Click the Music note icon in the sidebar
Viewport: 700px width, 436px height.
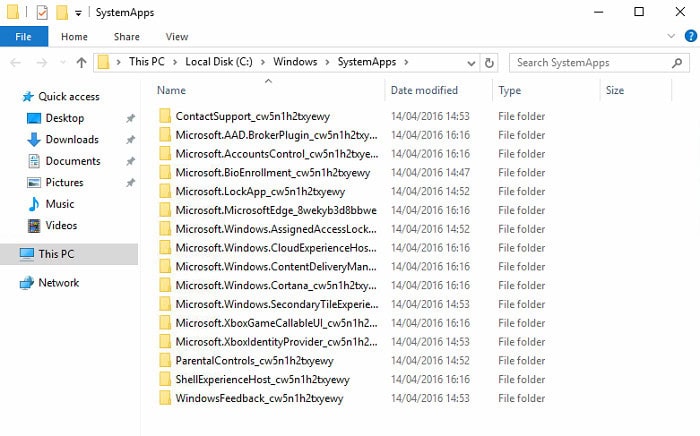tap(34, 204)
